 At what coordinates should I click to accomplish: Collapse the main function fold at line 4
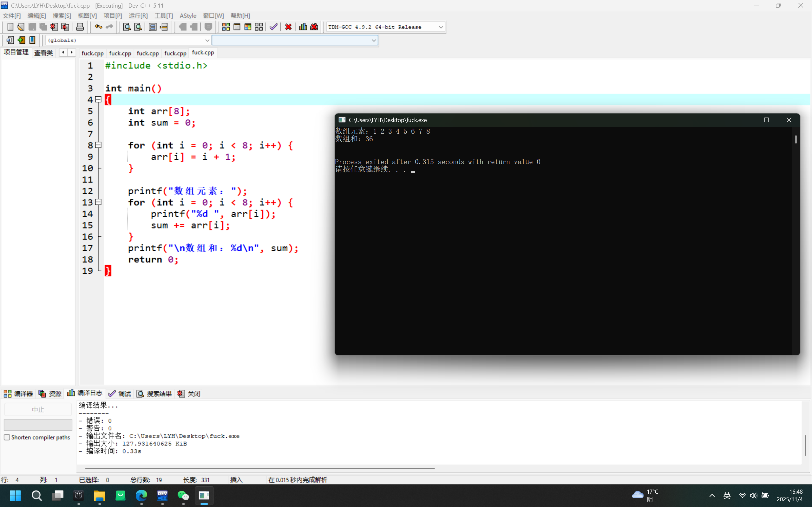tap(98, 99)
